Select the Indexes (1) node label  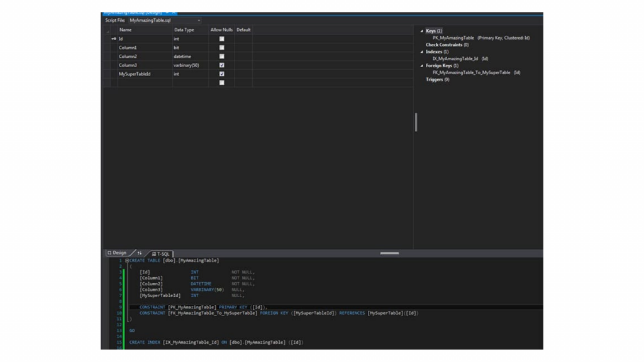437,52
